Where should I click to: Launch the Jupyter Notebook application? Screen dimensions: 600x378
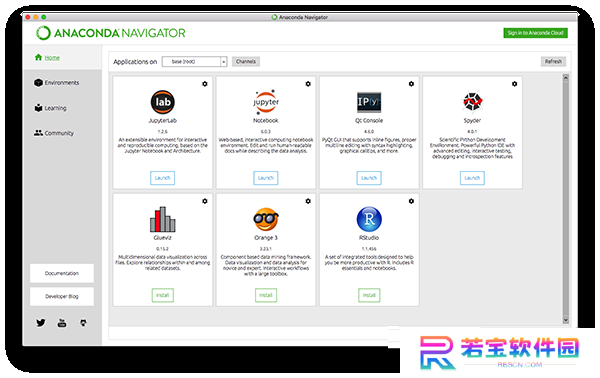[x=266, y=178]
